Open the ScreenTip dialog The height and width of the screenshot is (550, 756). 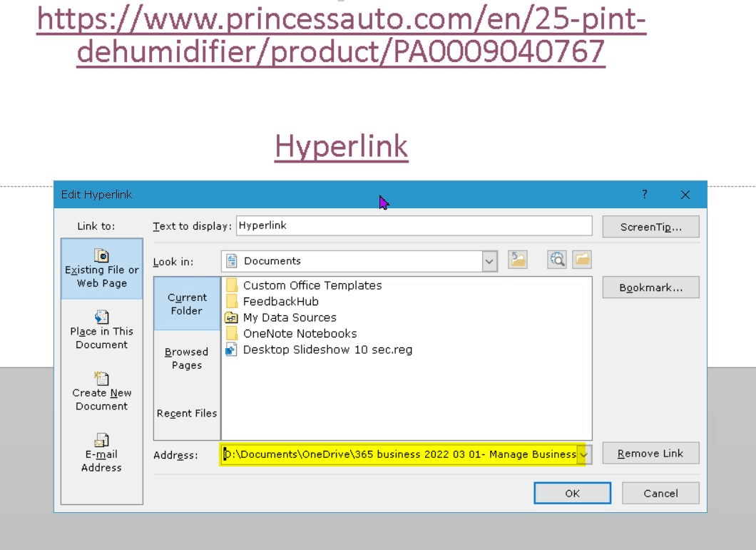tap(651, 227)
